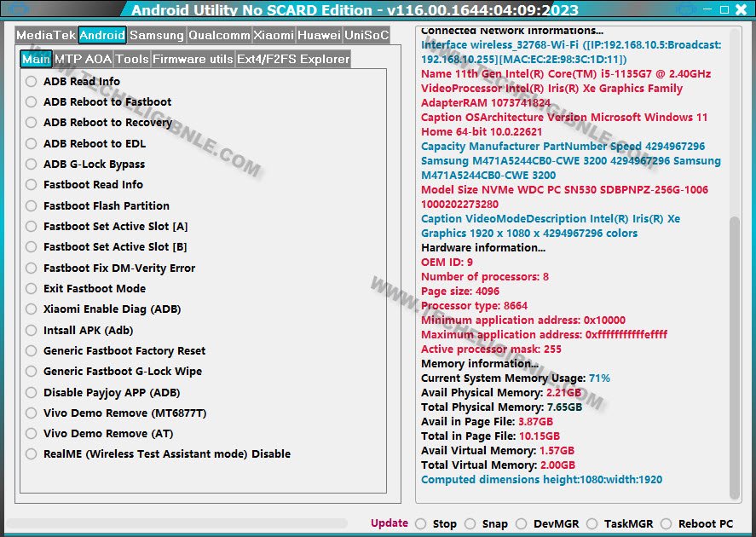The image size is (756, 537).
Task: Click 'Total Physical Memory: 7.65GB' line
Action: [501, 407]
